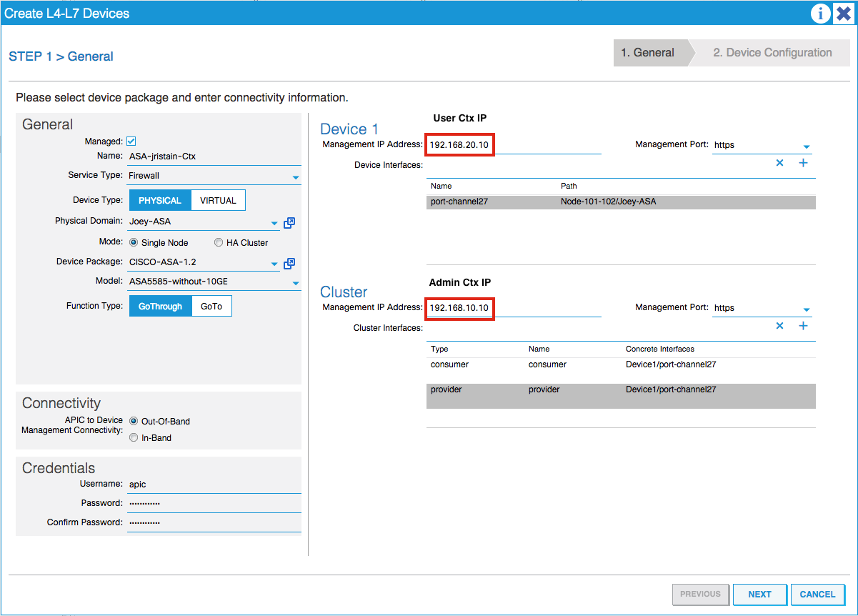Switch to the 2. Device Configuration step
The width and height of the screenshot is (858, 616).
click(x=772, y=52)
